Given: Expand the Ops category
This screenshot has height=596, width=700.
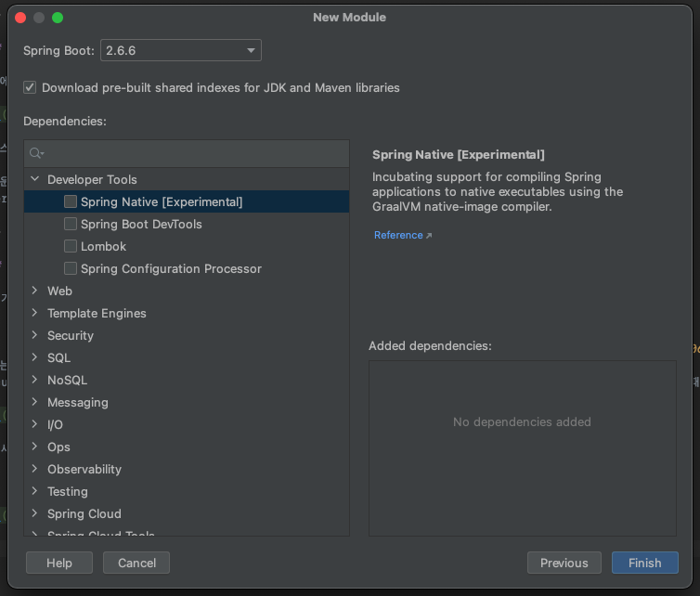Looking at the screenshot, I should tap(34, 447).
